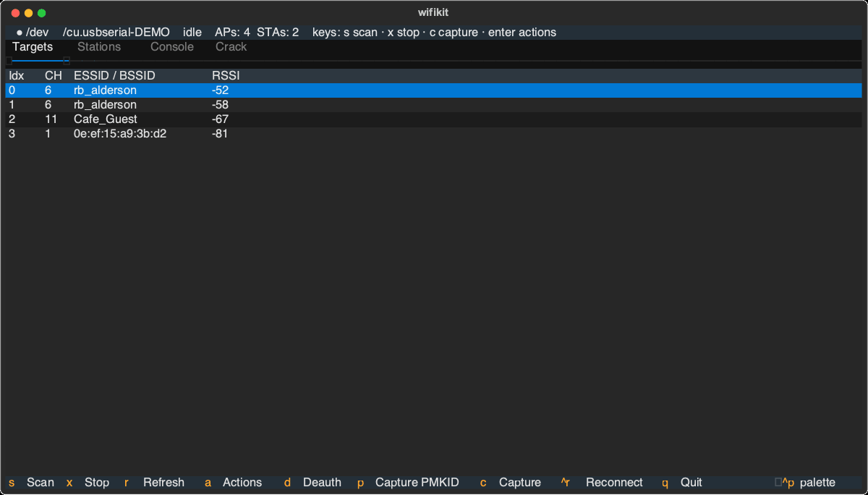Click Capture PMKID in the footer
868x495 pixels.
[408, 482]
